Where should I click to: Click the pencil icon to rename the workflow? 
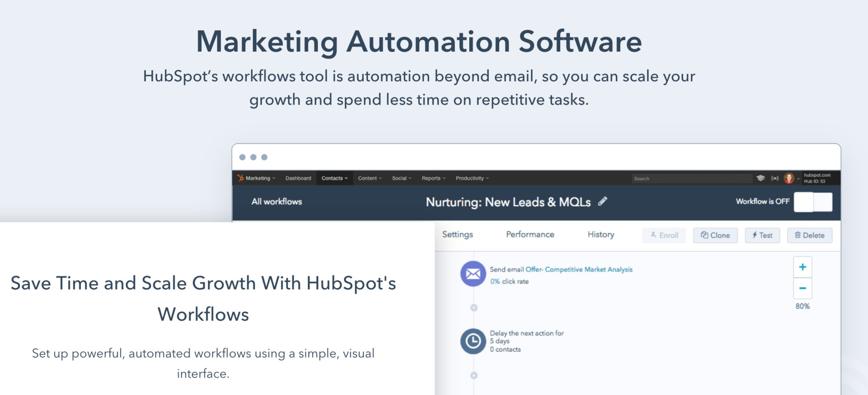[603, 202]
